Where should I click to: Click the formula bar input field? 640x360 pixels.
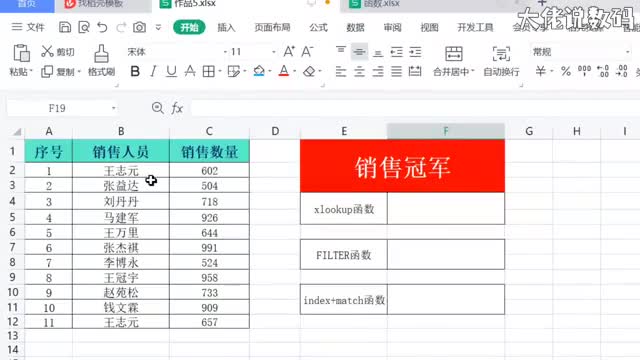(415, 108)
